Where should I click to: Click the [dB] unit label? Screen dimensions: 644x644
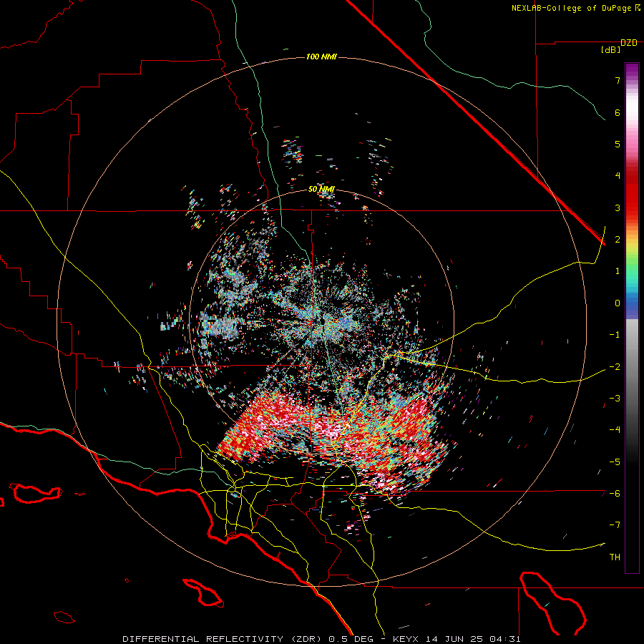pyautogui.click(x=610, y=49)
